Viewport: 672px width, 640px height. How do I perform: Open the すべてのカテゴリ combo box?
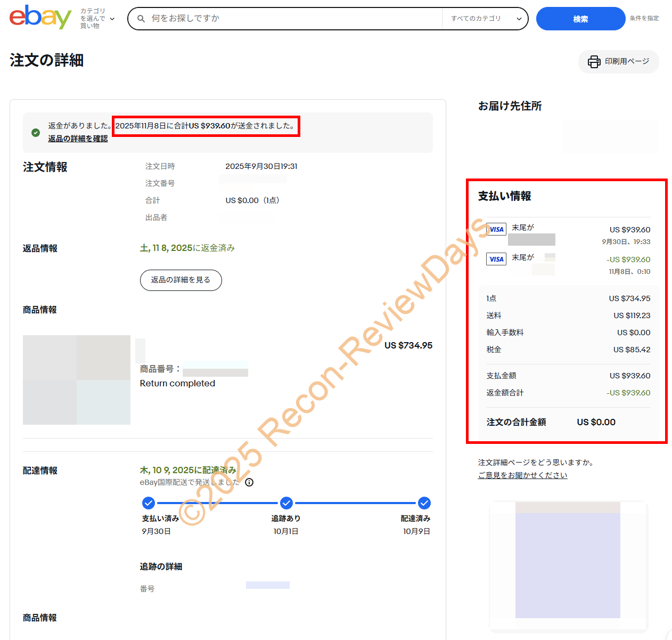coord(485,19)
